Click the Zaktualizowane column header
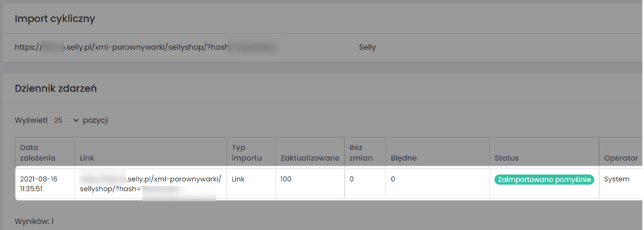The width and height of the screenshot is (644, 230). [x=309, y=158]
